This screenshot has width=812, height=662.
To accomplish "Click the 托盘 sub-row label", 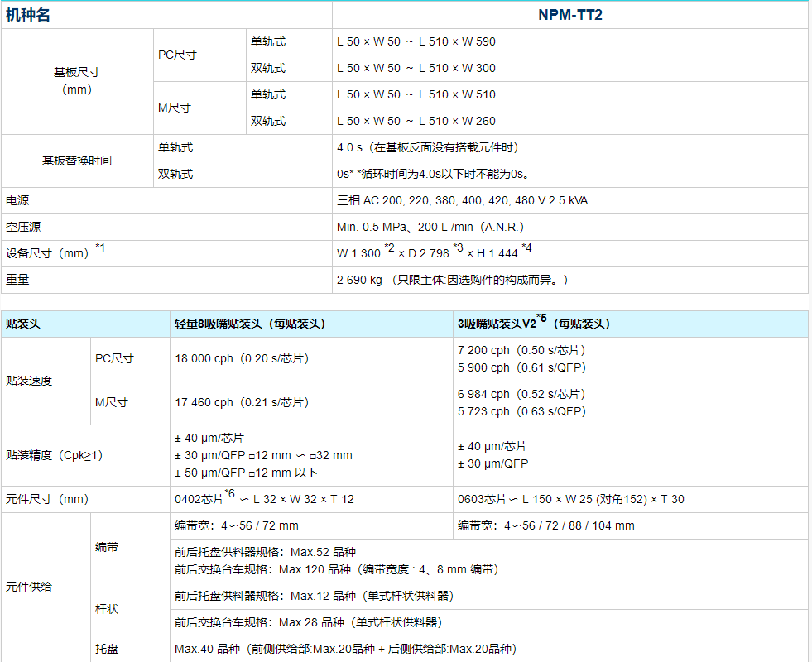I will (x=107, y=649).
